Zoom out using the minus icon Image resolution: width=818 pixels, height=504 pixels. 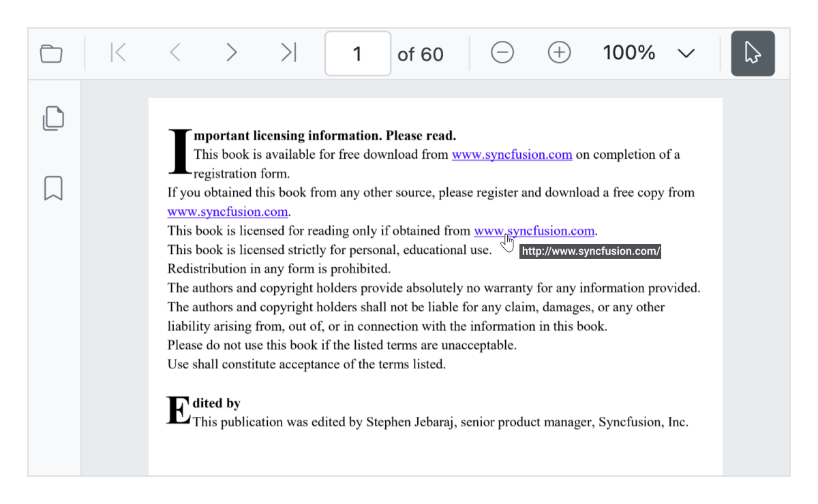coord(502,52)
